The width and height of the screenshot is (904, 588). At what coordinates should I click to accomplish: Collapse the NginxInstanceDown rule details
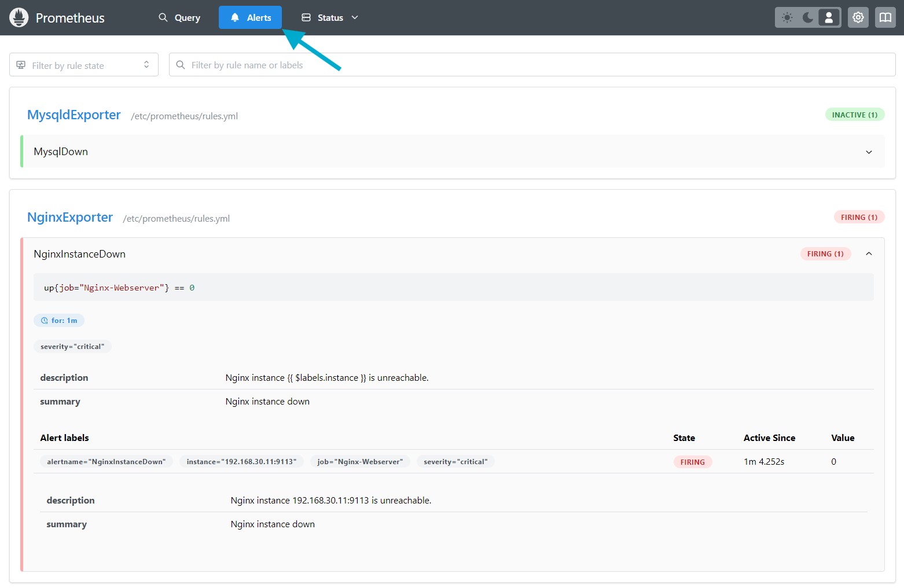[868, 253]
